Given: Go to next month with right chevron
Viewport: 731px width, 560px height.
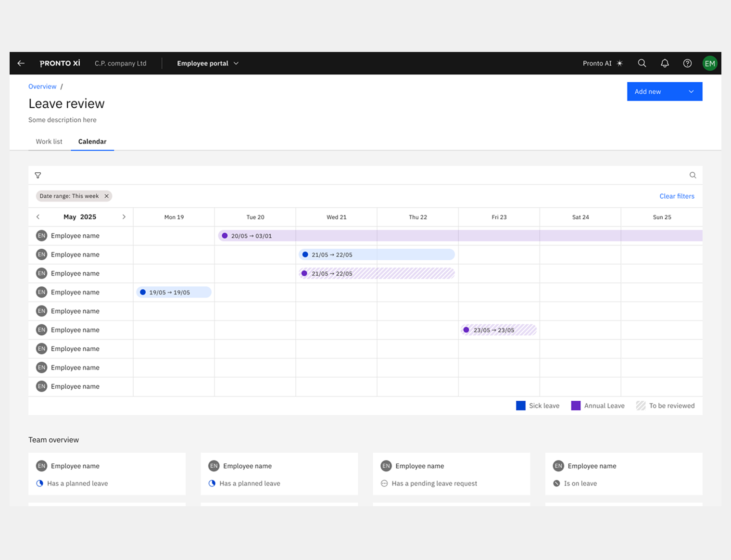Looking at the screenshot, I should 124,217.
